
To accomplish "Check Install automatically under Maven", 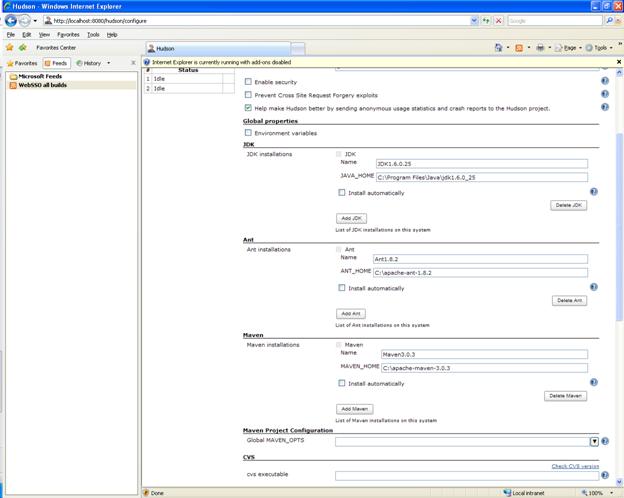I will click(341, 383).
